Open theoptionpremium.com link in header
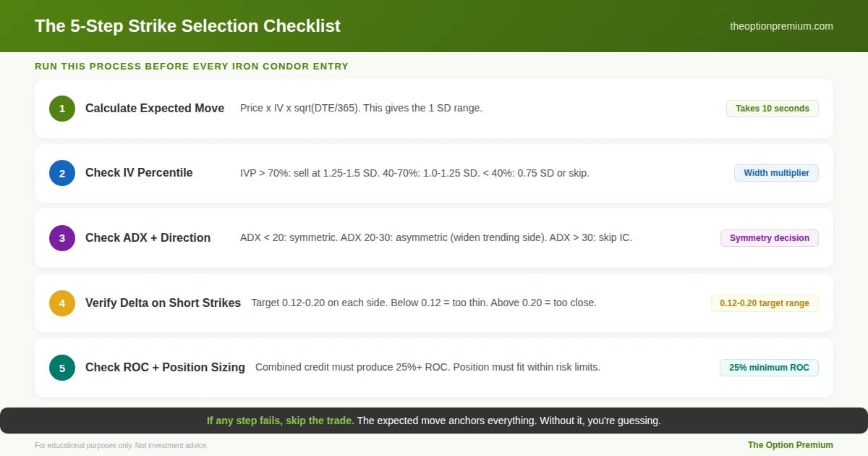This screenshot has height=456, width=868. pyautogui.click(x=781, y=26)
